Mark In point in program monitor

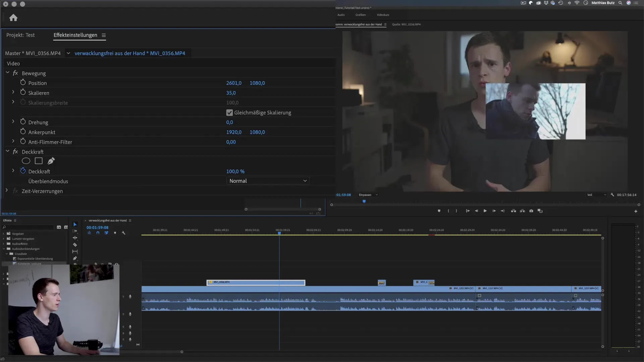(x=448, y=211)
